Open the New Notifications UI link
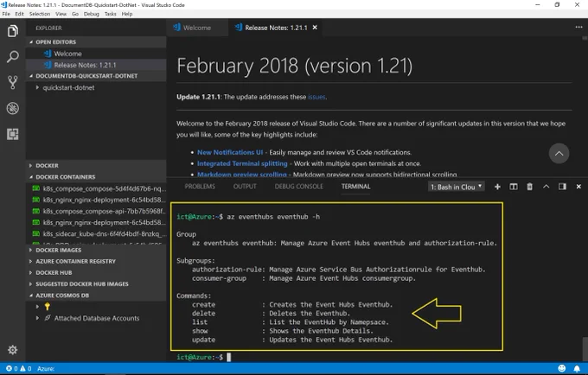 coord(230,152)
